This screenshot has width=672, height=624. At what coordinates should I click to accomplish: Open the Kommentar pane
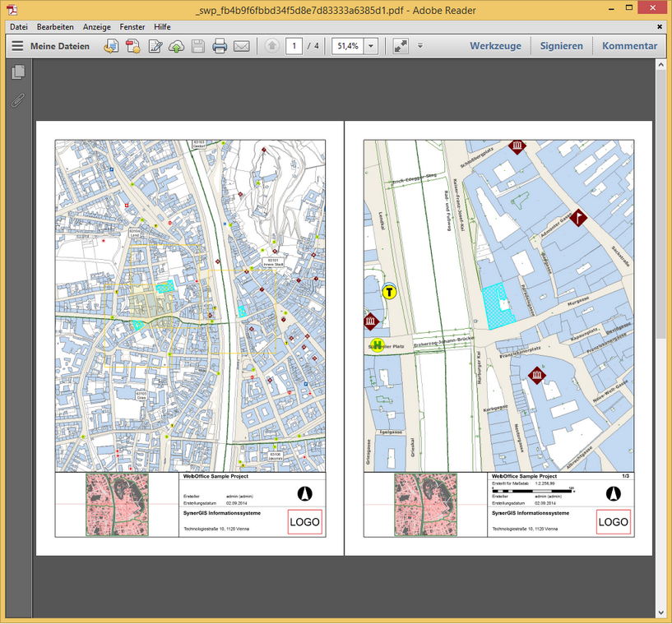pos(629,46)
